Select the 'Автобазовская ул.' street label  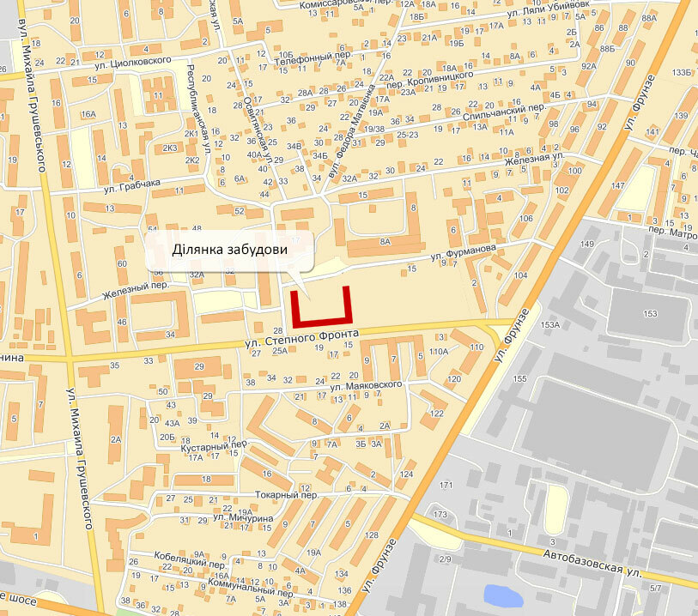coord(592,563)
